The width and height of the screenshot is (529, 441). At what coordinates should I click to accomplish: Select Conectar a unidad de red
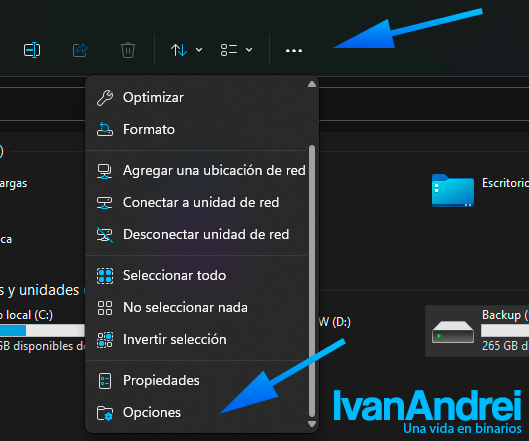tap(196, 202)
